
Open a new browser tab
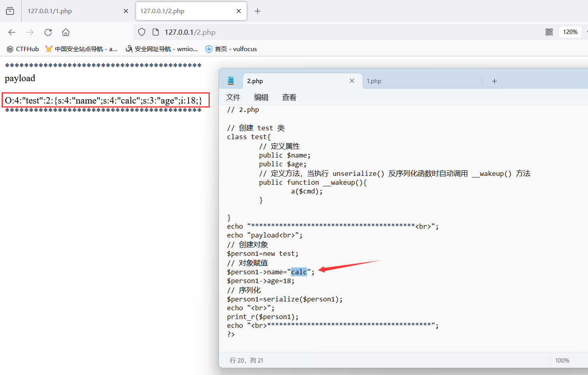pos(257,11)
